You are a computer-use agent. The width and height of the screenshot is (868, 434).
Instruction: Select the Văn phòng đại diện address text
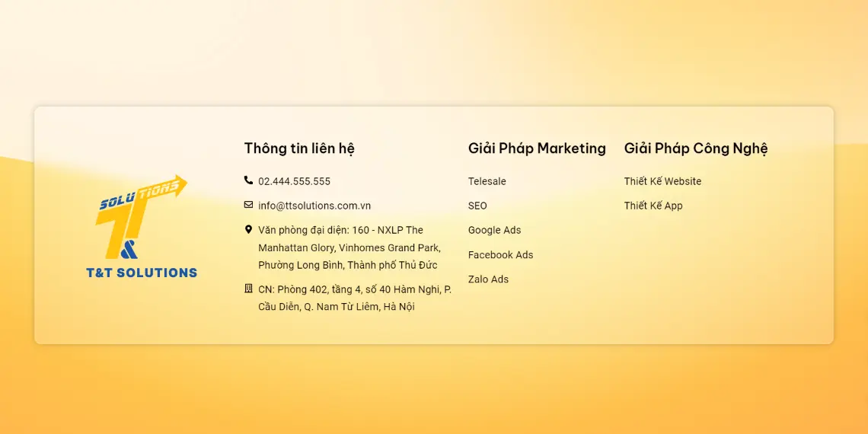349,247
